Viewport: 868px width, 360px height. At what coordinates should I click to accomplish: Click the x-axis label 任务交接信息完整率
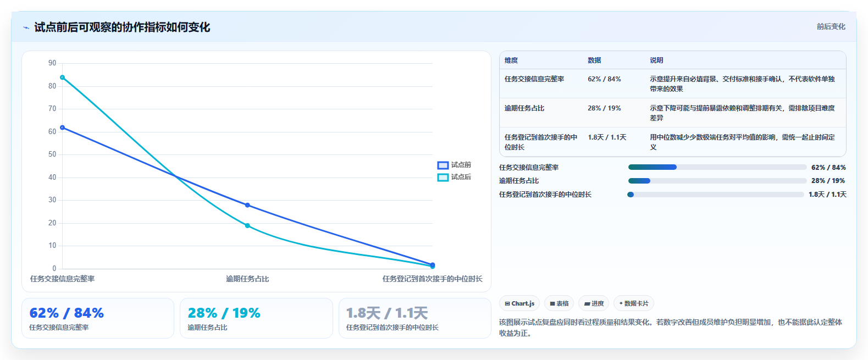[x=63, y=279]
